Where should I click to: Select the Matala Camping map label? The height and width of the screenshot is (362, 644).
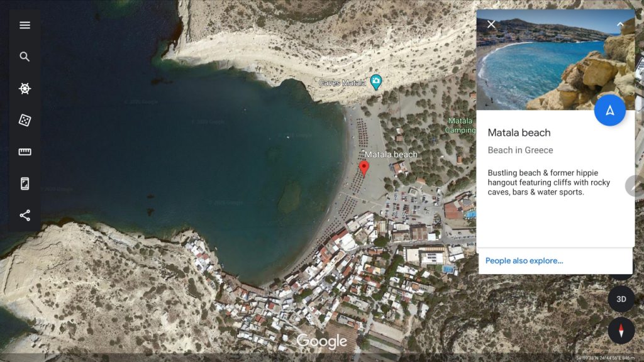[x=460, y=125]
